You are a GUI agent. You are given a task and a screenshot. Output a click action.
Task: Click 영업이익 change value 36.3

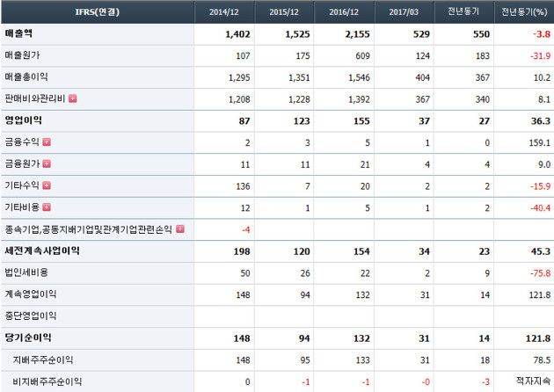(541, 121)
